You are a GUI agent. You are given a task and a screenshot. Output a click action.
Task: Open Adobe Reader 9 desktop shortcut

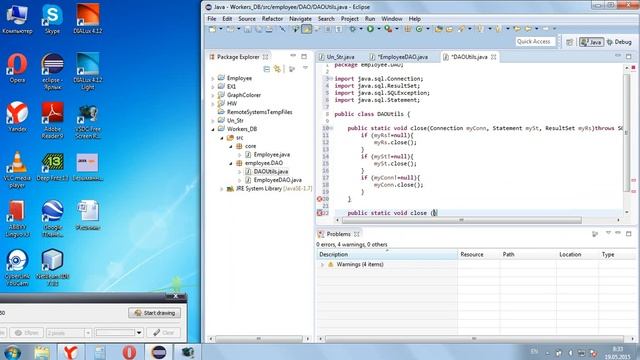tap(52, 120)
